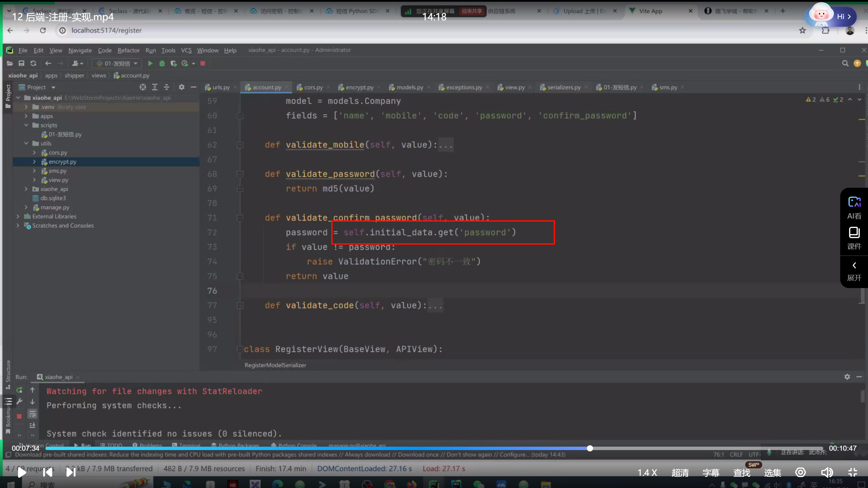Screen dimensions: 868x488
Task: Toggle 字幕 subtitles
Action: point(711,473)
